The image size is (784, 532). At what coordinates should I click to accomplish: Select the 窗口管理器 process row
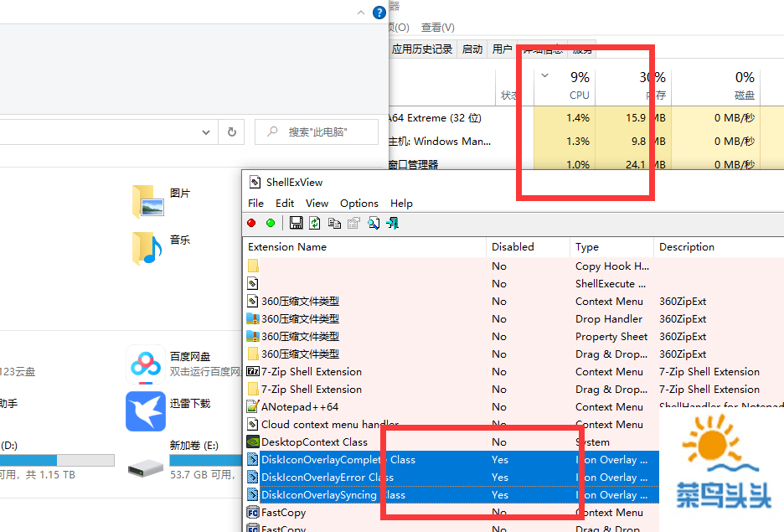click(586, 163)
